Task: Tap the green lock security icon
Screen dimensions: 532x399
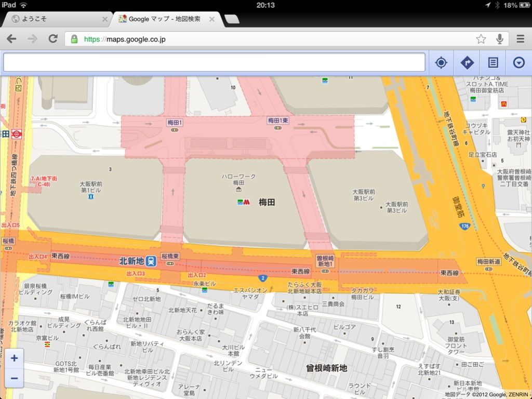Action: 74,39
